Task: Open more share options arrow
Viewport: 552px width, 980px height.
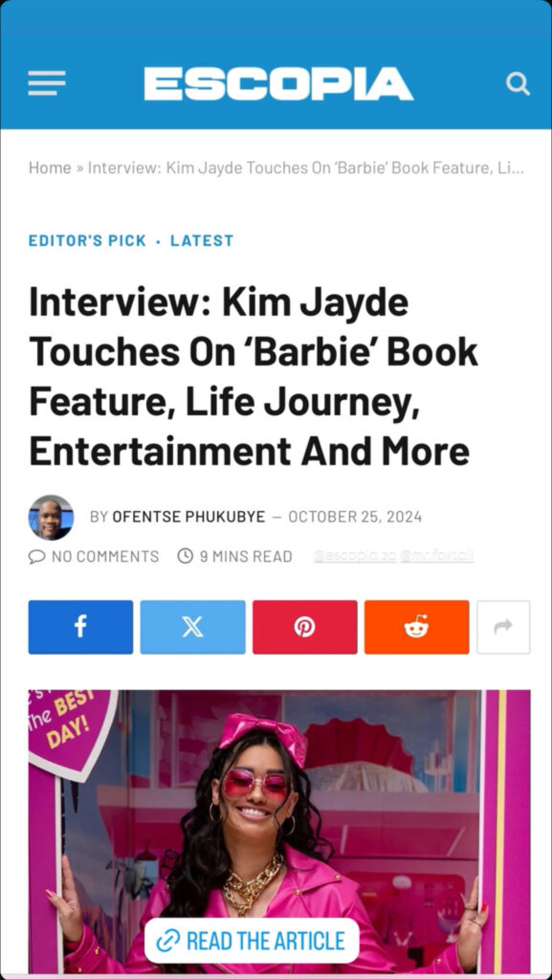Action: (x=503, y=627)
